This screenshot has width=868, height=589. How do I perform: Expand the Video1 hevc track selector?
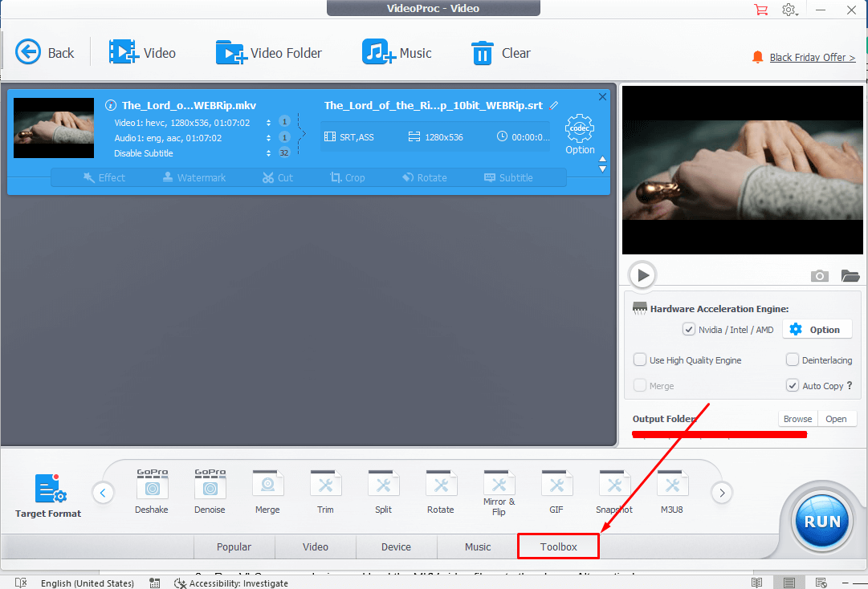tap(268, 123)
